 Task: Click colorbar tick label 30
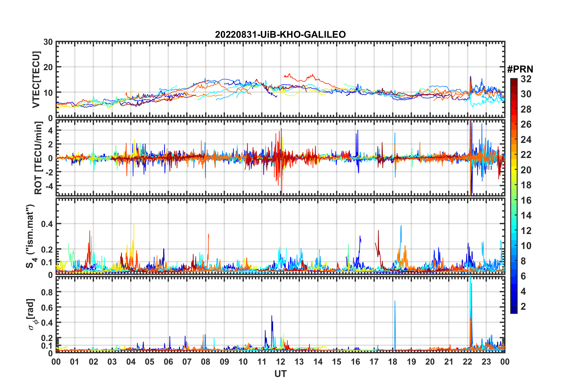click(526, 94)
